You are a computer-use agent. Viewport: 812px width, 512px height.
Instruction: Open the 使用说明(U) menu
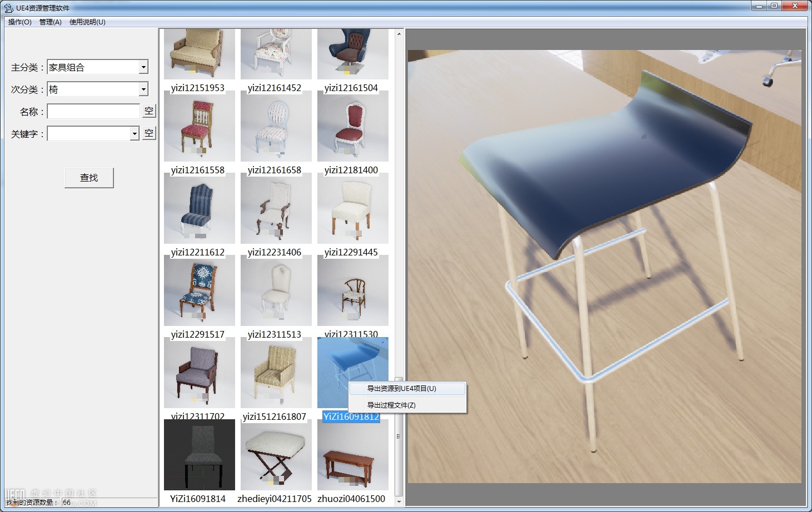pyautogui.click(x=87, y=22)
